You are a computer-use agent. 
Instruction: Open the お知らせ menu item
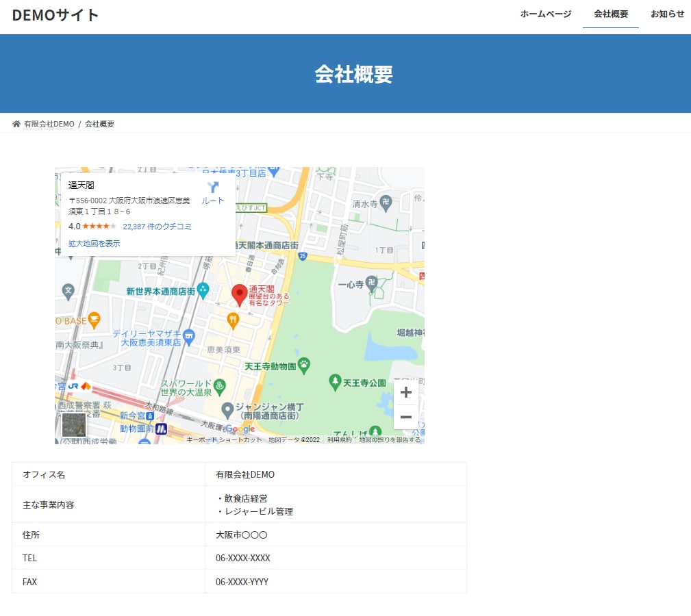(x=667, y=14)
